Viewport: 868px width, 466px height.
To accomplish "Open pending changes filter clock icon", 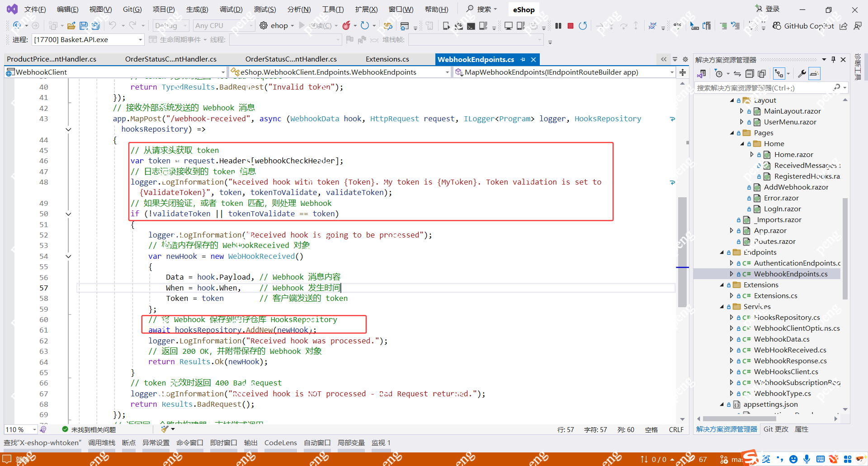I will click(719, 73).
